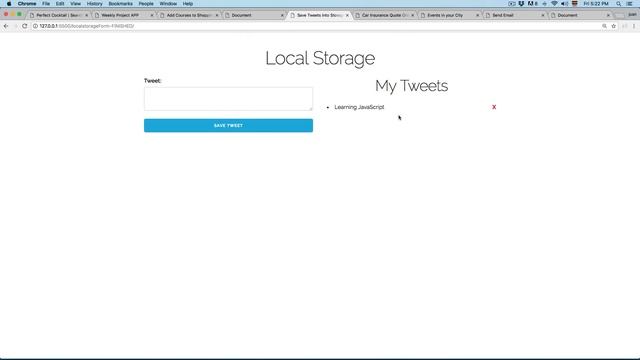Open Spotlight search in menu bar
This screenshot has height=360, width=640.
pos(619,4)
